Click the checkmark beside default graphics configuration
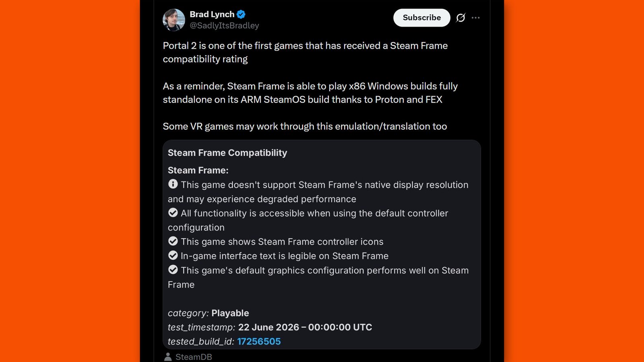The image size is (644, 362). click(173, 269)
